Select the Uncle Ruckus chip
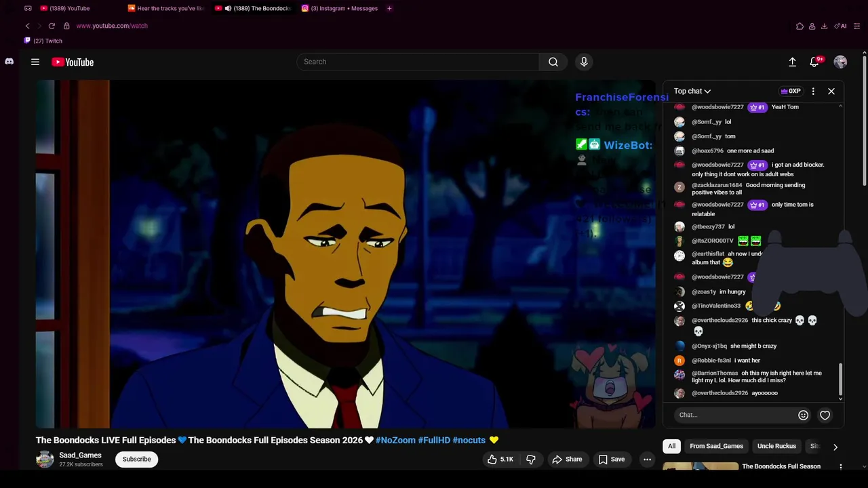This screenshot has height=488, width=868. [776, 446]
